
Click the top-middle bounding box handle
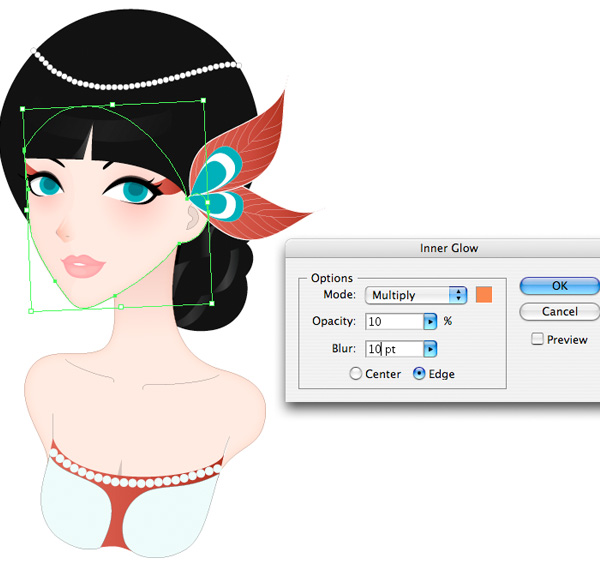[112, 104]
